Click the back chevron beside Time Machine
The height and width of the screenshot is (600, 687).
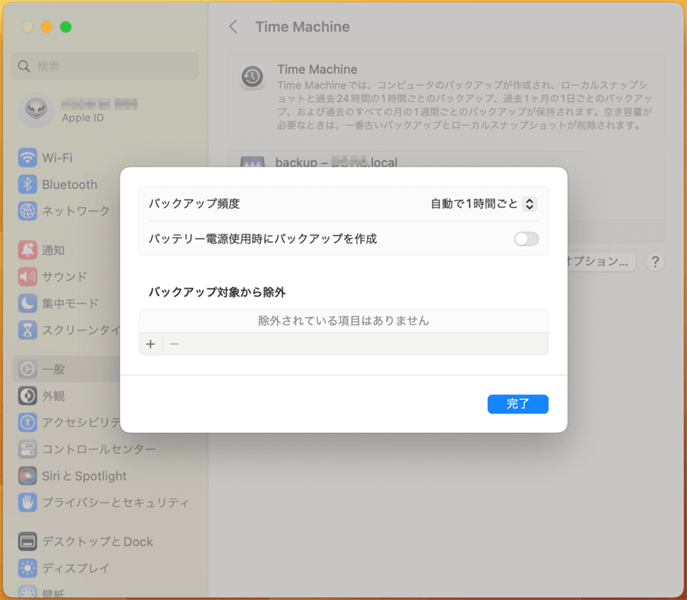click(233, 27)
